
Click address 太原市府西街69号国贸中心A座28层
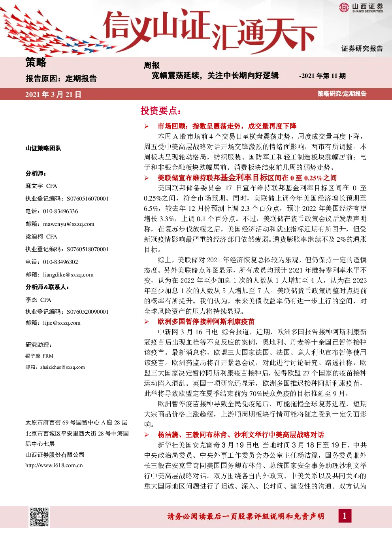(76, 422)
